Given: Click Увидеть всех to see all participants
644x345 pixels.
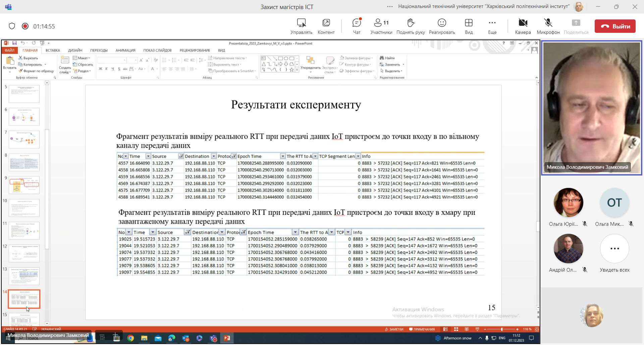Looking at the screenshot, I should point(614,249).
